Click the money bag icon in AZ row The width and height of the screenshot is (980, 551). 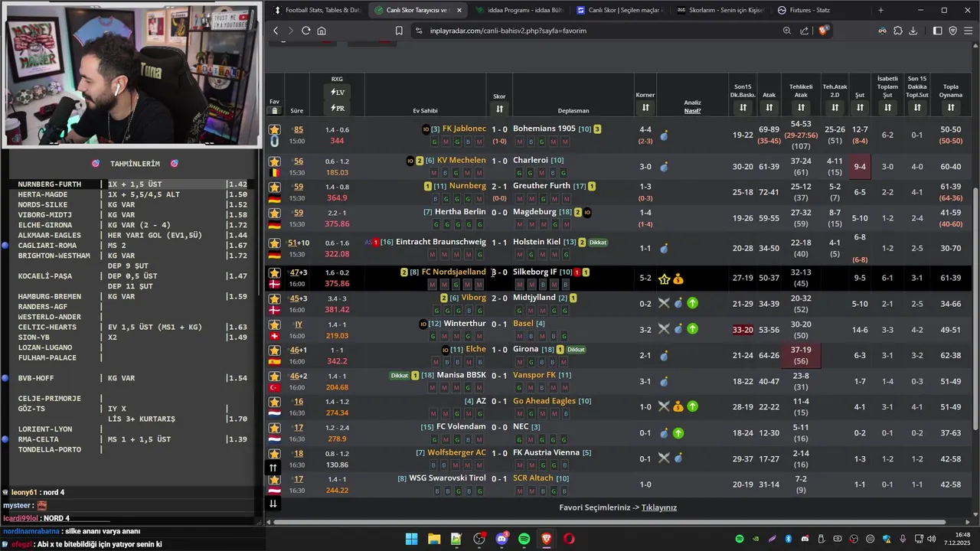pos(678,406)
